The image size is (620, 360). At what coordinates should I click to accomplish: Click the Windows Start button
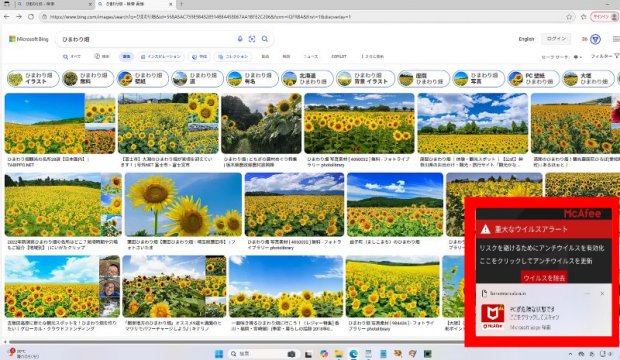click(219, 353)
